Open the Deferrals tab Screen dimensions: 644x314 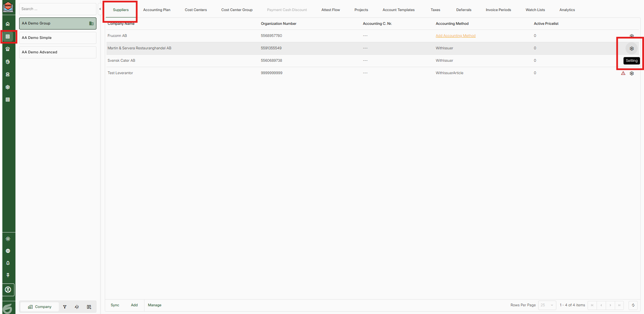pos(464,10)
